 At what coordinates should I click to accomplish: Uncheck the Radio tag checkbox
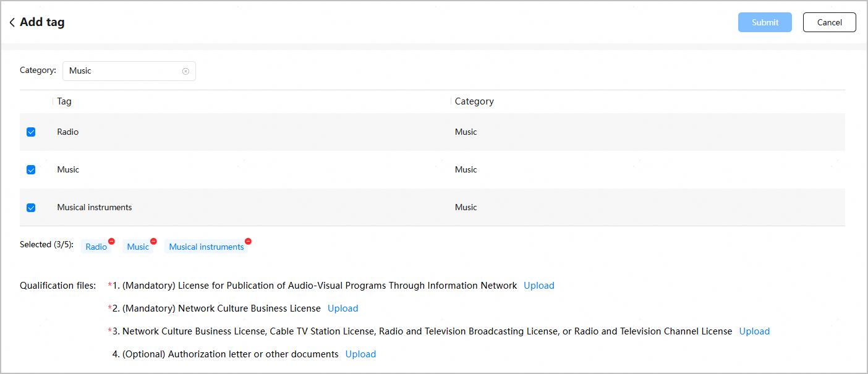pyautogui.click(x=31, y=132)
